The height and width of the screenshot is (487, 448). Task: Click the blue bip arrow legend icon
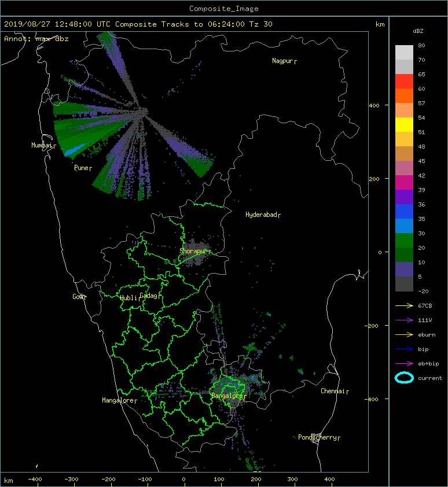pyautogui.click(x=404, y=349)
